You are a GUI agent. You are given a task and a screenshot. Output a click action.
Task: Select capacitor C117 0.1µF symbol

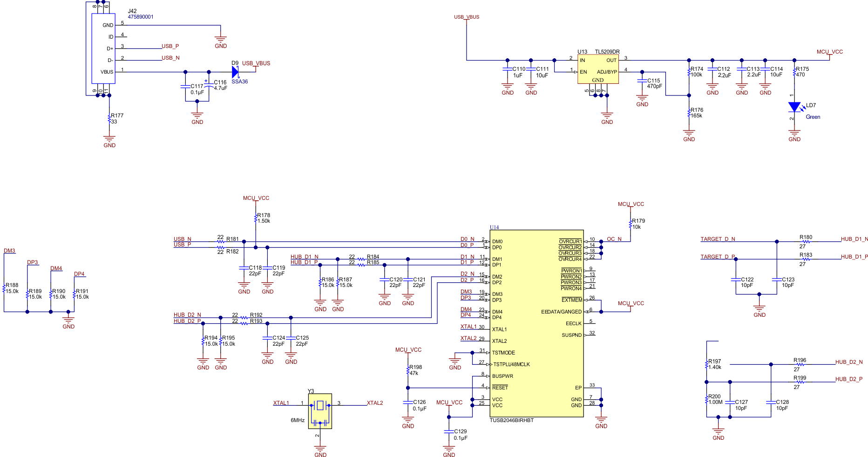(x=185, y=86)
